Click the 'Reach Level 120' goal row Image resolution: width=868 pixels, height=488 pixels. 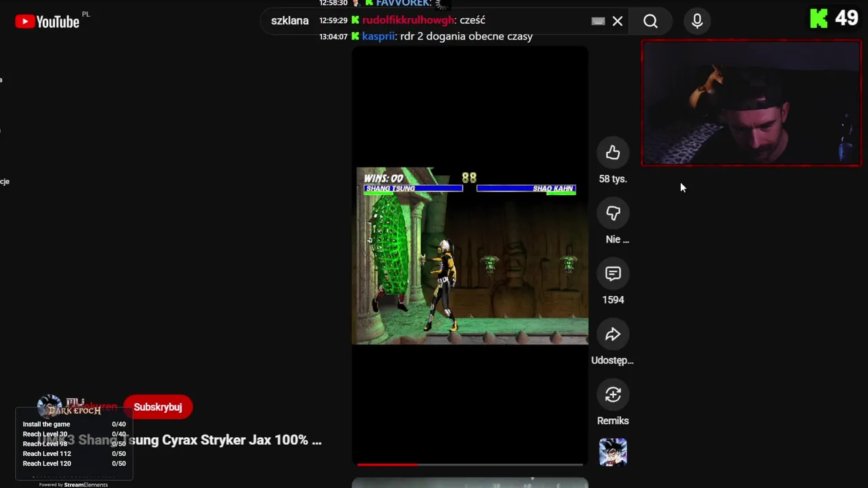click(74, 464)
